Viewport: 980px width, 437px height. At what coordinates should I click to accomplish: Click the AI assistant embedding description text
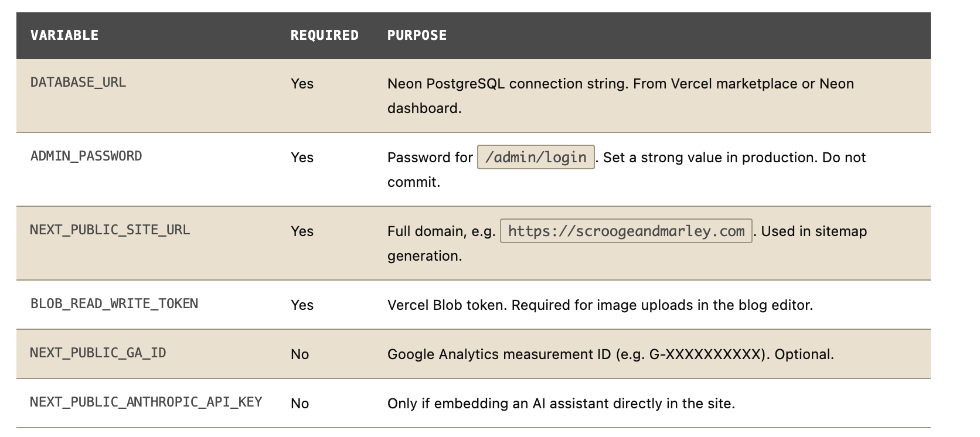click(561, 404)
